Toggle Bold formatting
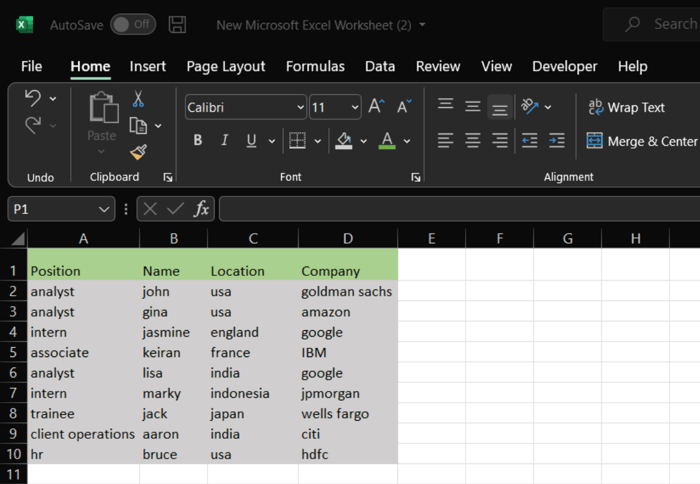This screenshot has width=700, height=484. coord(198,141)
